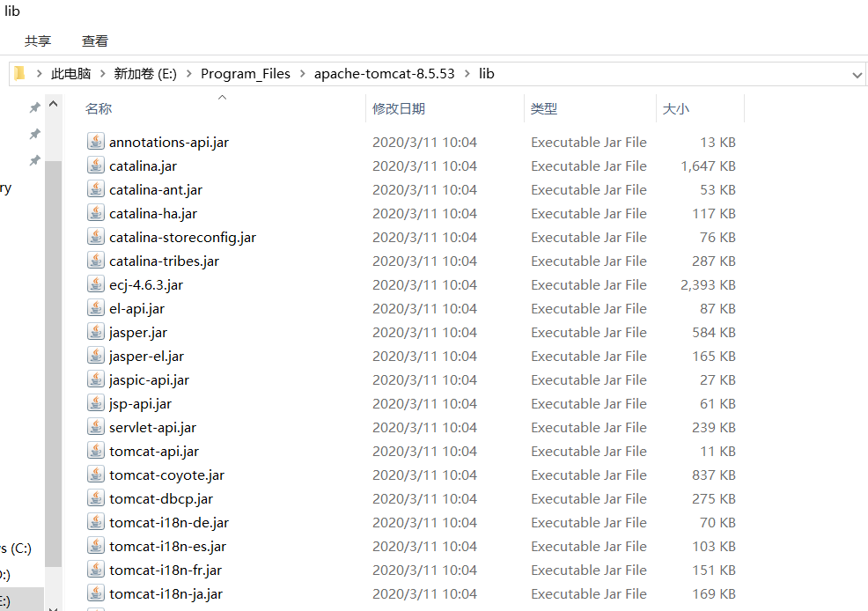This screenshot has width=868, height=611.
Task: Navigate to apache-tomcat-8.5.53 breadcrumb
Action: click(x=384, y=74)
